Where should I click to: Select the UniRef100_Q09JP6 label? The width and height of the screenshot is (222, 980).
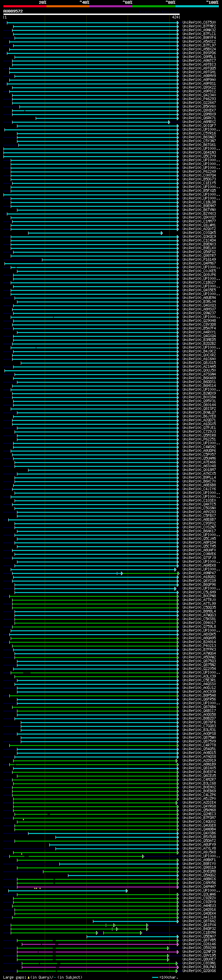(x=199, y=275)
